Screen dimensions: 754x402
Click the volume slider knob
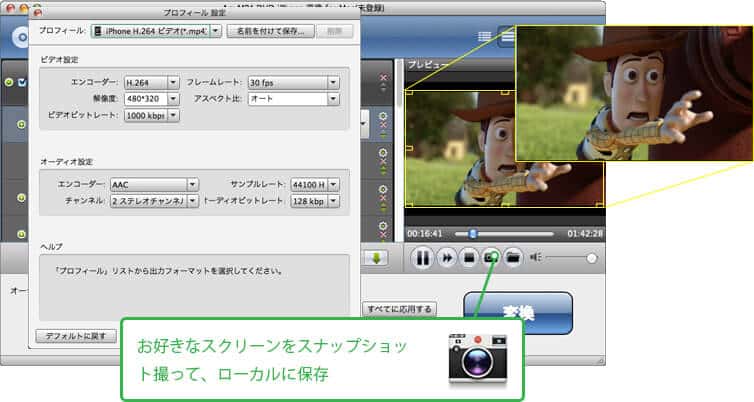click(591, 258)
